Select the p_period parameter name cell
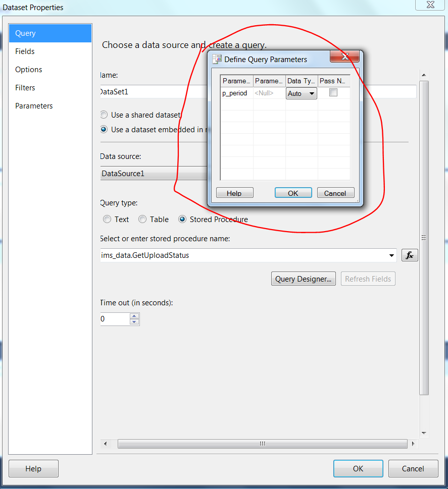 (237, 93)
